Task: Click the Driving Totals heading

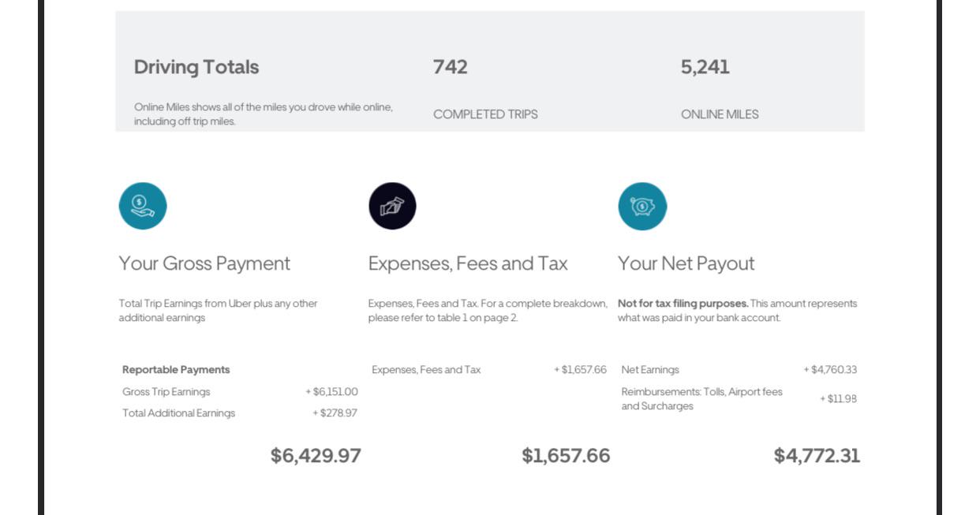Action: click(x=196, y=67)
